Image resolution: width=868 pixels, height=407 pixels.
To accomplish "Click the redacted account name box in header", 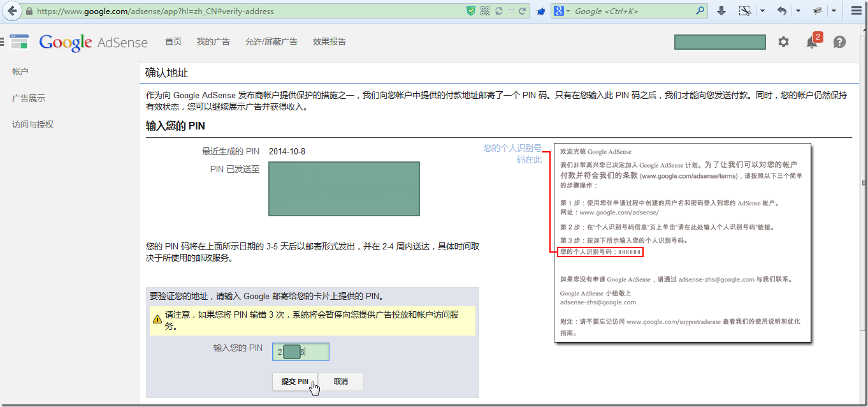I will [720, 42].
